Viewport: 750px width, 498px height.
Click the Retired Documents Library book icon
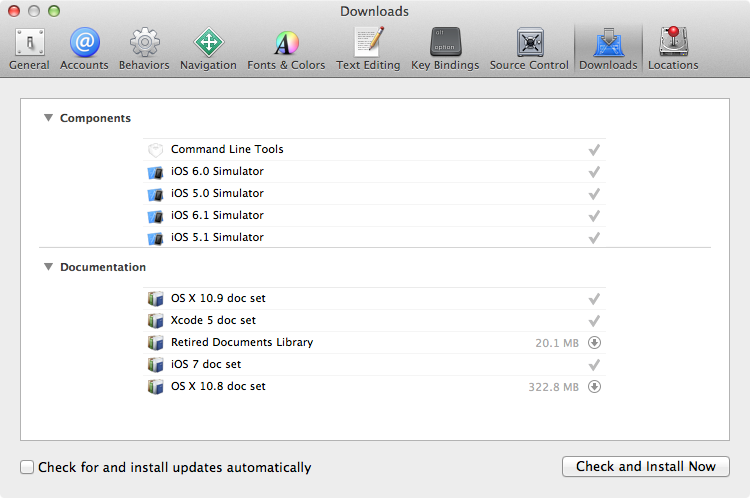tap(155, 343)
